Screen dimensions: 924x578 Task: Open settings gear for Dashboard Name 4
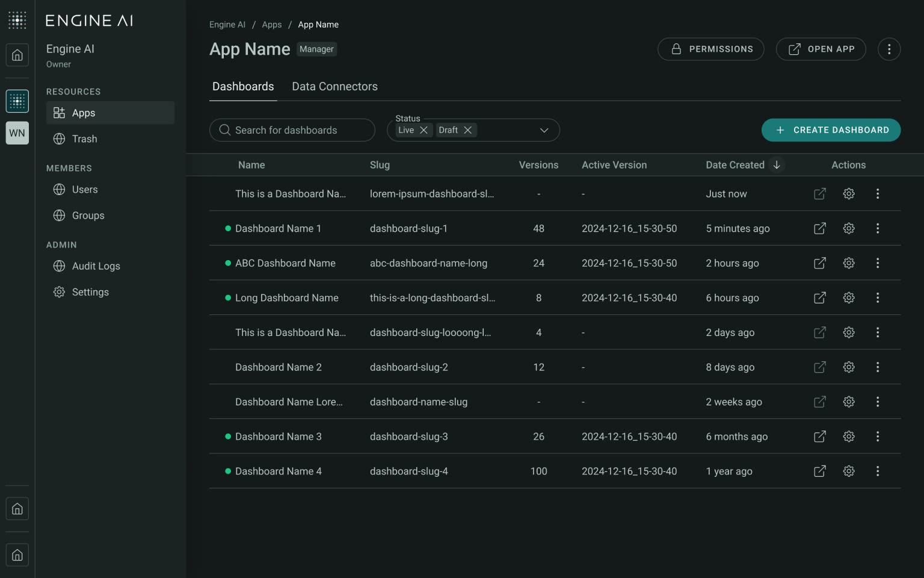pos(849,471)
